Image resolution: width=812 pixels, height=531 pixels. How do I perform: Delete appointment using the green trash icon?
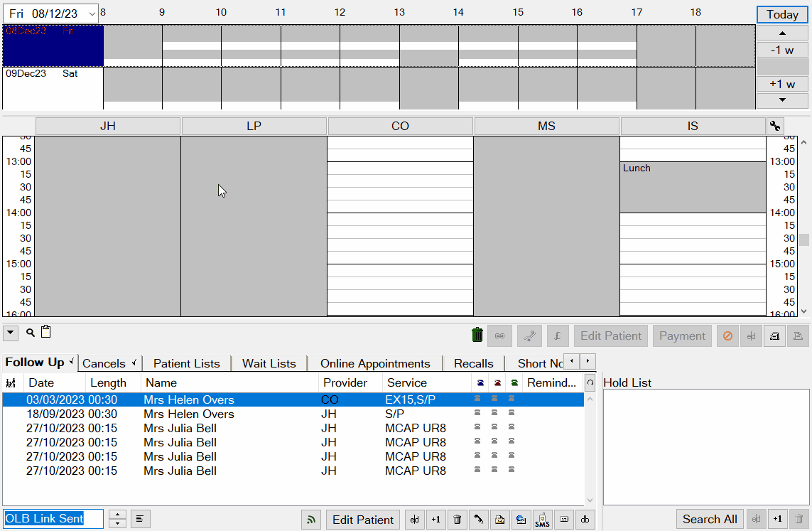pos(477,335)
